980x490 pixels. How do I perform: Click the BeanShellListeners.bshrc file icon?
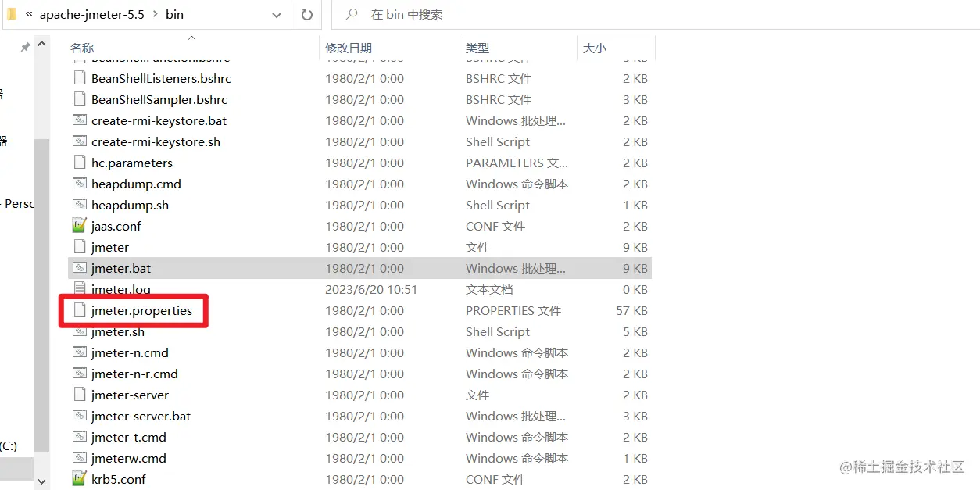point(78,78)
